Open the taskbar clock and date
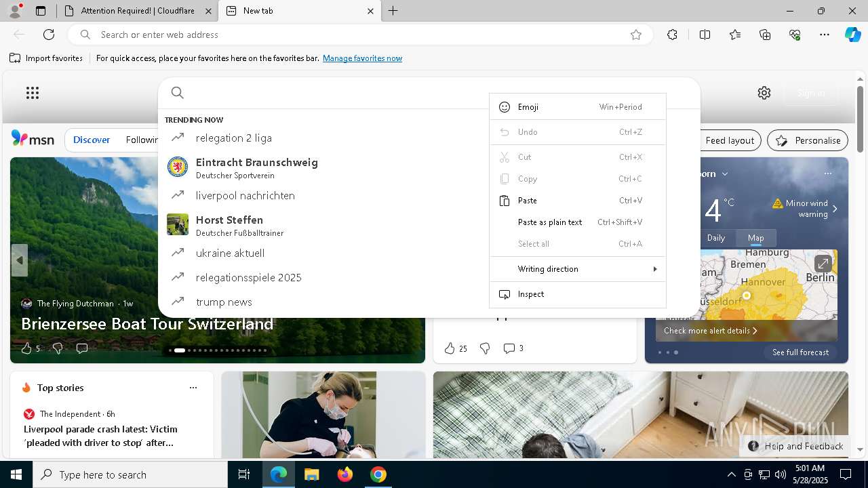 click(x=810, y=474)
